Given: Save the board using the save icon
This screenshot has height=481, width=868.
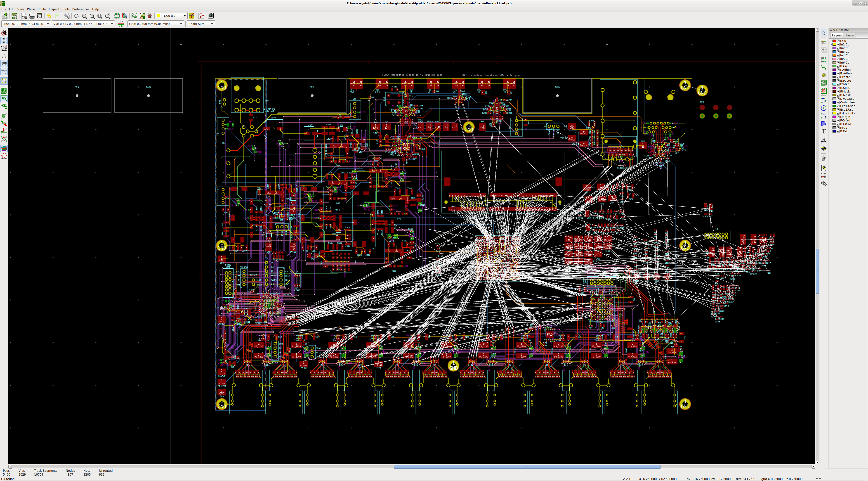Looking at the screenshot, I should point(5,16).
